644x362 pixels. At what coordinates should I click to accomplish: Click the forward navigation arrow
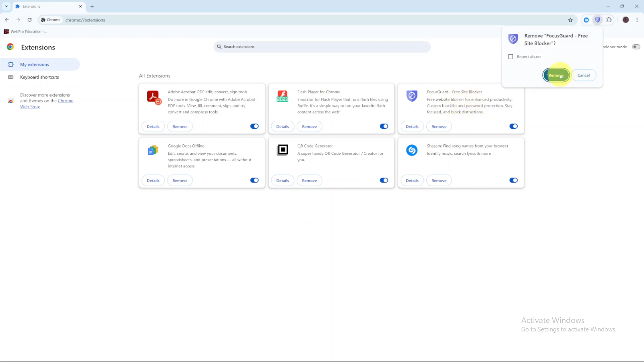point(18,20)
